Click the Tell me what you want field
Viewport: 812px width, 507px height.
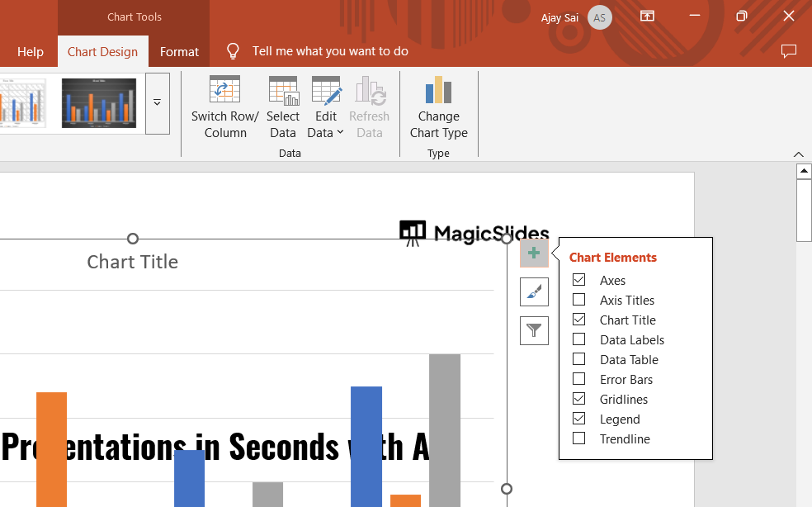coord(330,51)
